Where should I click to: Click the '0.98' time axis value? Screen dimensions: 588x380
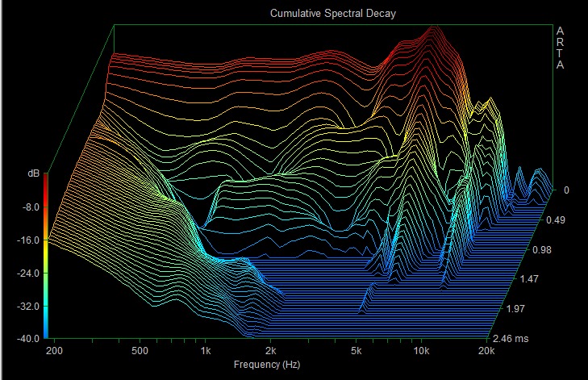(x=542, y=249)
